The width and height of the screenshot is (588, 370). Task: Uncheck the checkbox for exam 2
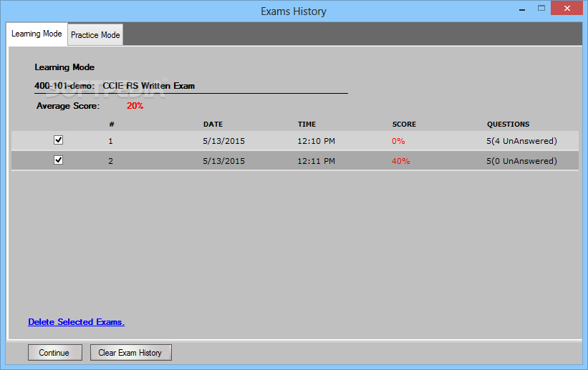point(58,160)
